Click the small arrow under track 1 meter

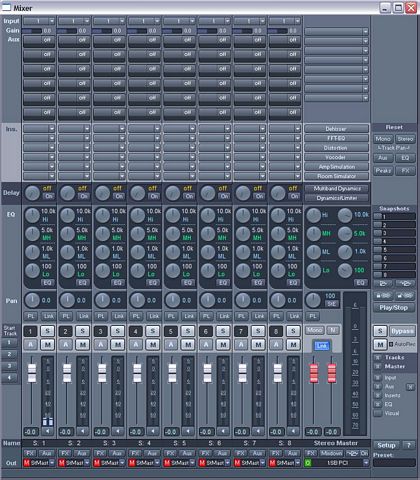(x=48, y=431)
